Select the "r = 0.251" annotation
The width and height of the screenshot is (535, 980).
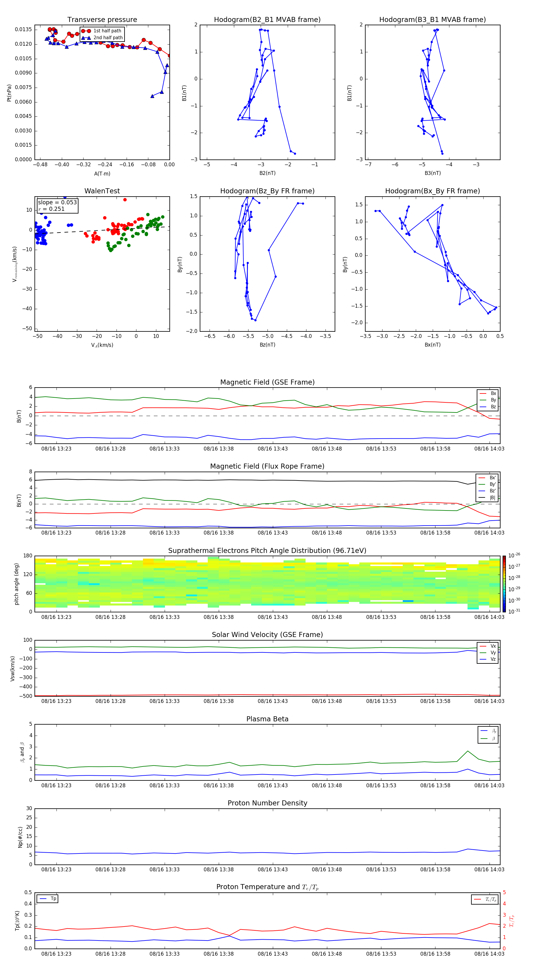[x=51, y=209]
